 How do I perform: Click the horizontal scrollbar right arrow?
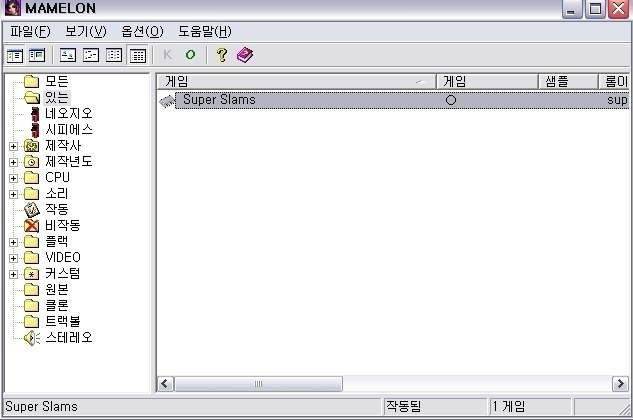[620, 384]
